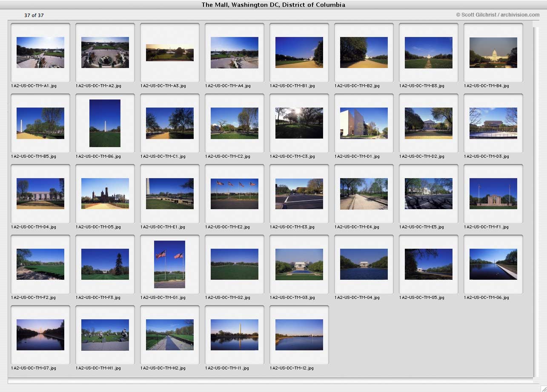Select thumbnail 1A2-US-DC-TM-A4.jpg
Viewport: 547px width, 392px height.
(x=235, y=52)
